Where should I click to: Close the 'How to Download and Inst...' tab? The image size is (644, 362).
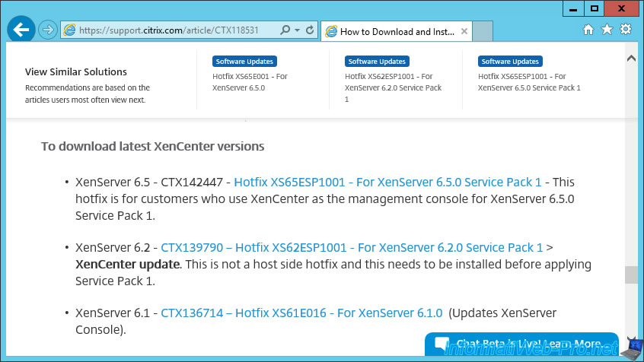pyautogui.click(x=464, y=31)
